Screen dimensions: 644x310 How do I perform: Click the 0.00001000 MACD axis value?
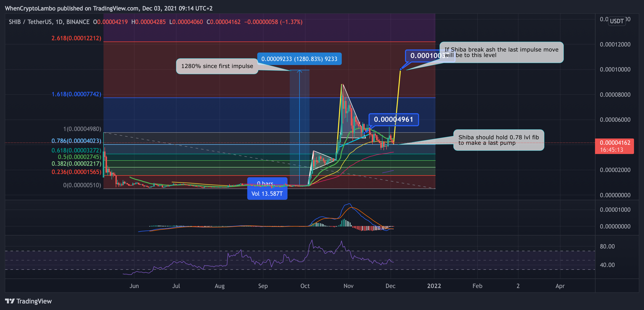(x=615, y=210)
